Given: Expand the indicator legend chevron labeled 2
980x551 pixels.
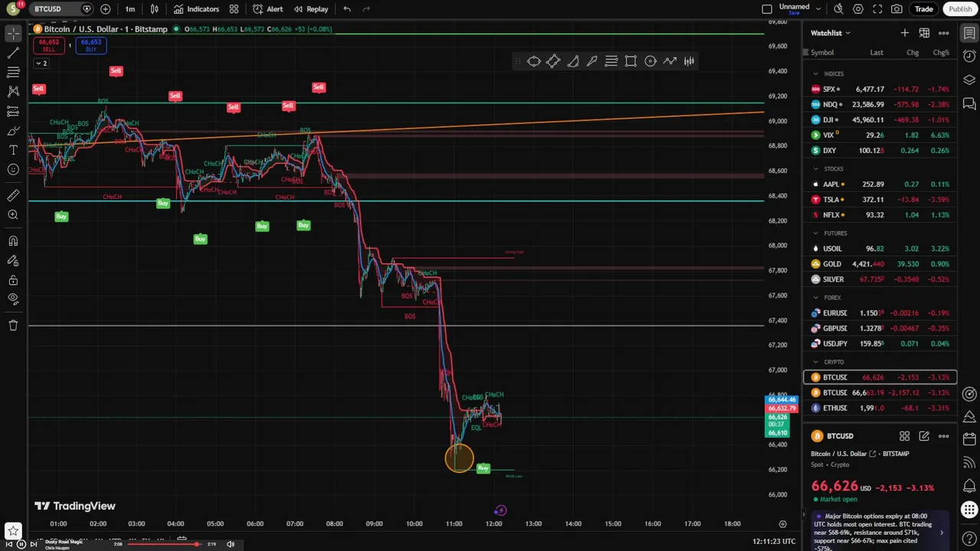Looking at the screenshot, I should (x=41, y=64).
